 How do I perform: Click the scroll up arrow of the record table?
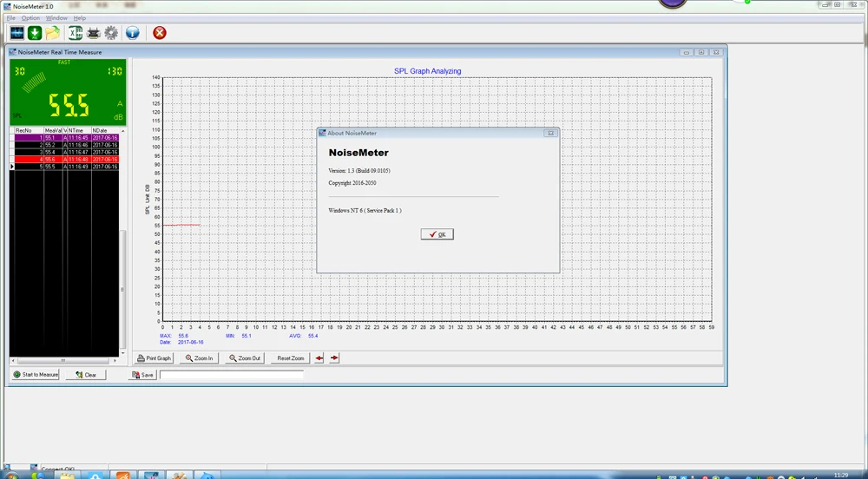tap(123, 131)
